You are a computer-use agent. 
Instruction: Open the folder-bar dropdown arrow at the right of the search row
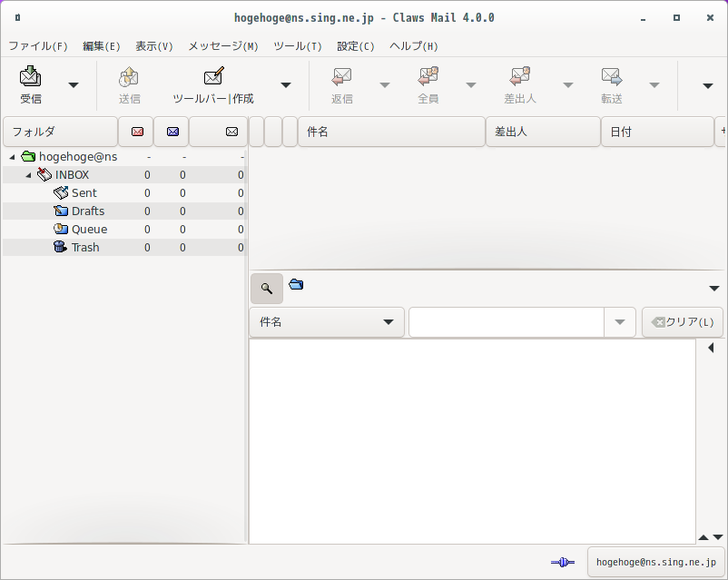coord(714,289)
